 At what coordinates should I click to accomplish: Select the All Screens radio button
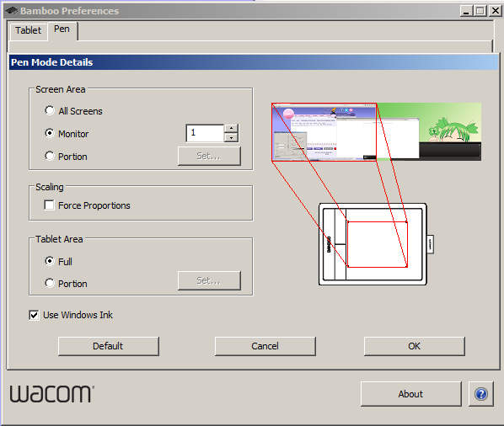tap(50, 110)
